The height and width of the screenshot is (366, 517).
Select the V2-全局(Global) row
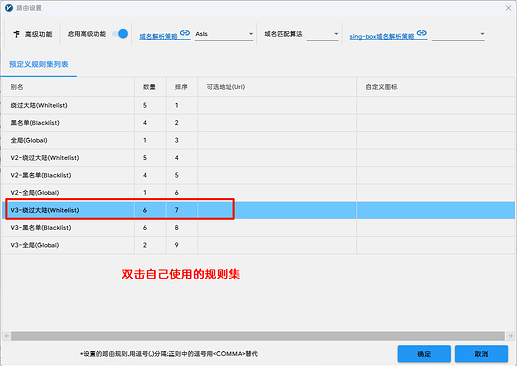258,193
